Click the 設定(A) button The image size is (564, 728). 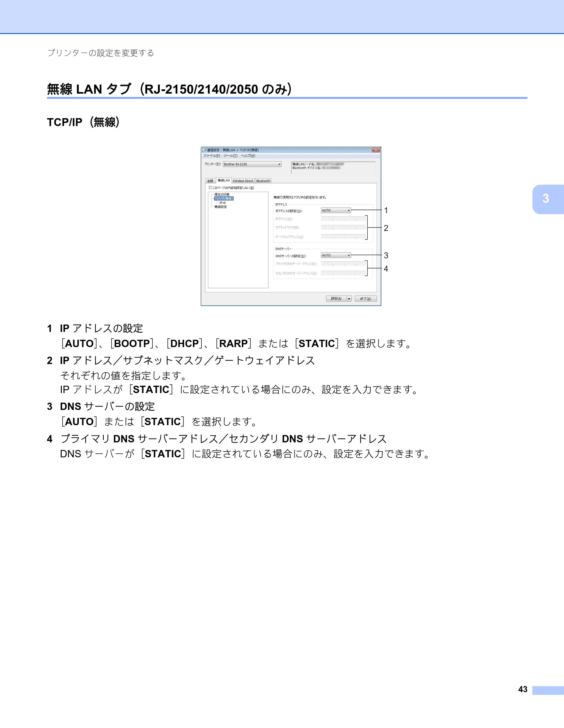[x=336, y=299]
